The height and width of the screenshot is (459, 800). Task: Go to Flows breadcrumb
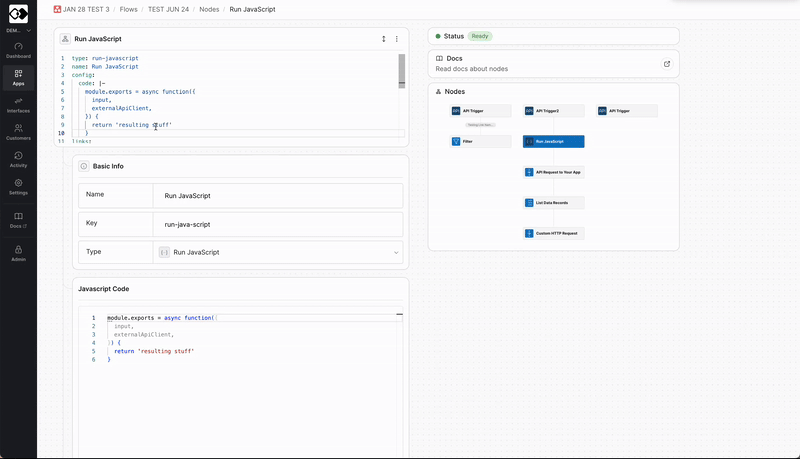click(129, 9)
